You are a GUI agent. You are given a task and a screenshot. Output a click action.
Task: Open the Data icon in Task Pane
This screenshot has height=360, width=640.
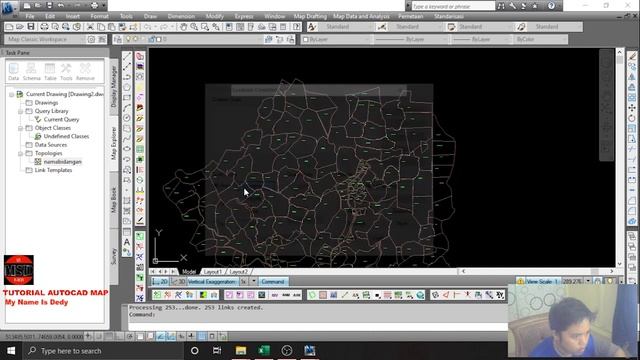[x=13, y=72]
